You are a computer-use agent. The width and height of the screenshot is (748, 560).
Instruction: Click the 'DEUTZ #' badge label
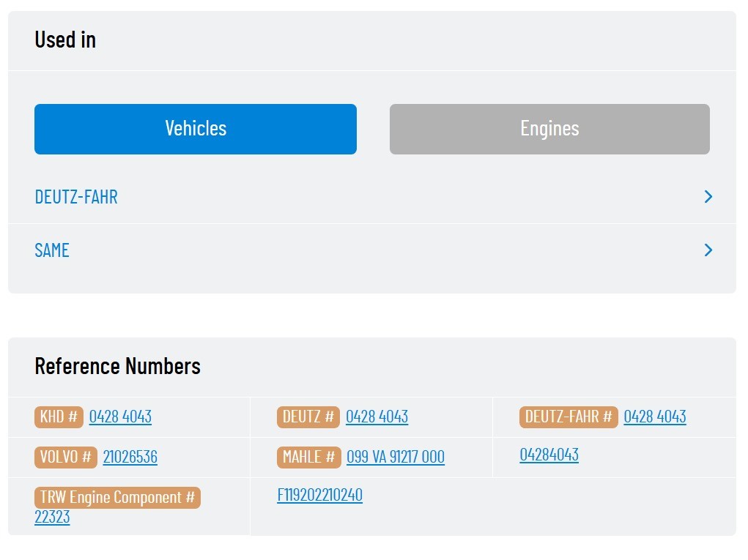coord(308,417)
